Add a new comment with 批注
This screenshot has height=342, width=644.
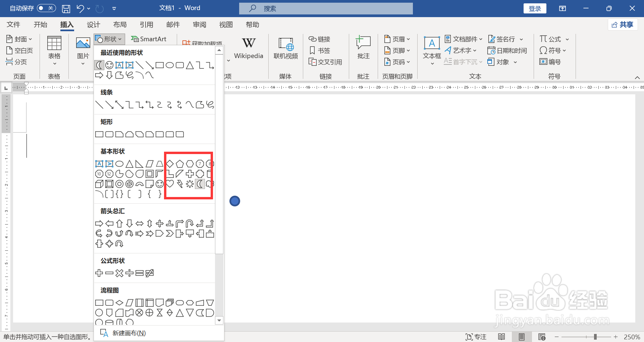click(x=363, y=47)
